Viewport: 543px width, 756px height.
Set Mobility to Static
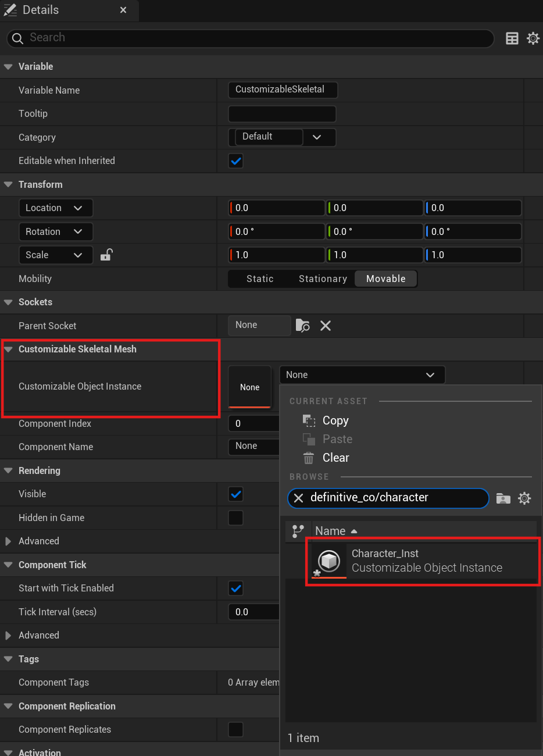click(x=260, y=279)
